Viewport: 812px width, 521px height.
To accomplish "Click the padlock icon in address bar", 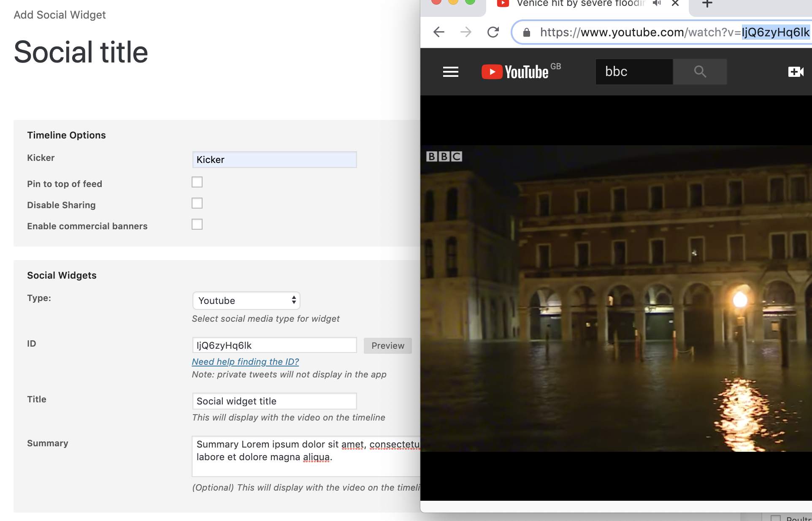I will click(526, 33).
